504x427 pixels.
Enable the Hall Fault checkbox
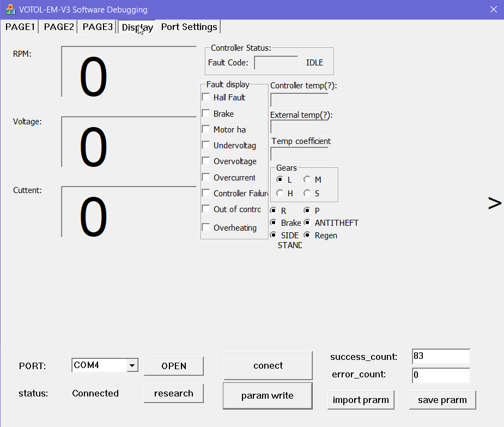206,98
